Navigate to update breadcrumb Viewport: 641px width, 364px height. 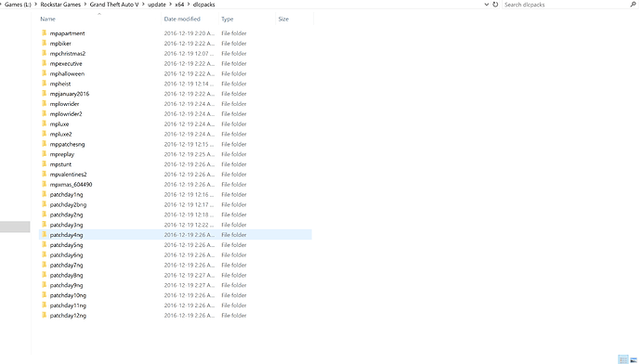[x=157, y=5]
